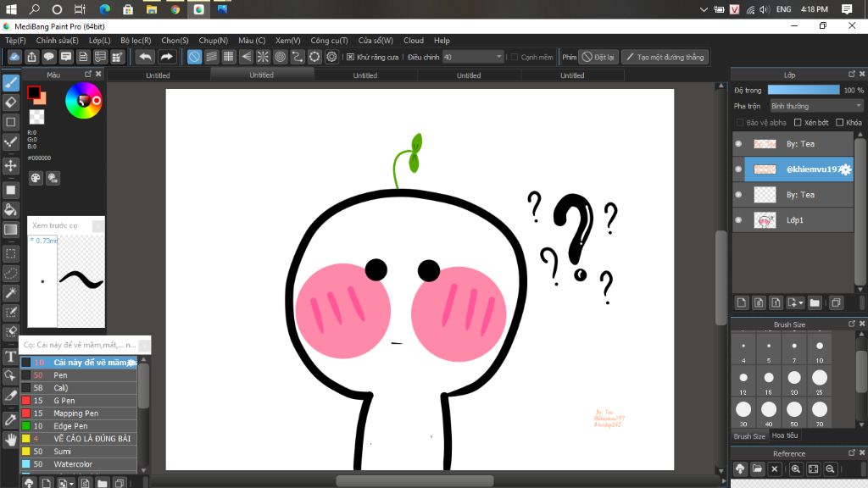Toggle Cạnh mềm checkbox
This screenshot has width=868, height=488.
(x=515, y=57)
